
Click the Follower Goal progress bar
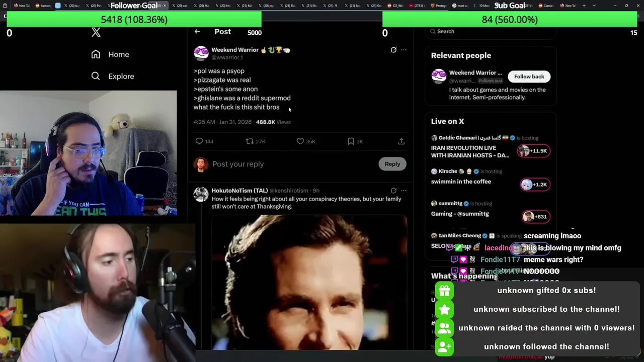point(134,20)
